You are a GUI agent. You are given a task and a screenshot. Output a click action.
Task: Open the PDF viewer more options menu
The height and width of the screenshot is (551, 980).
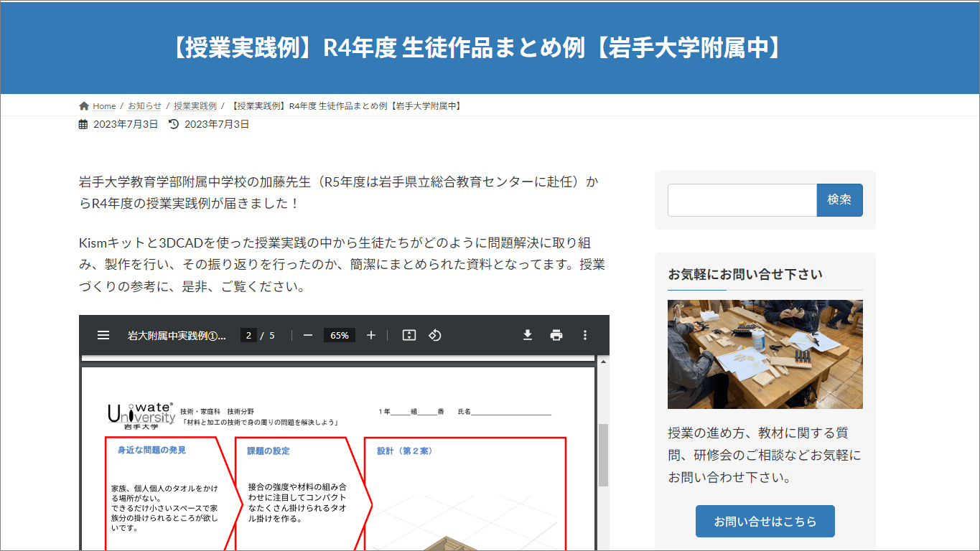click(x=585, y=334)
